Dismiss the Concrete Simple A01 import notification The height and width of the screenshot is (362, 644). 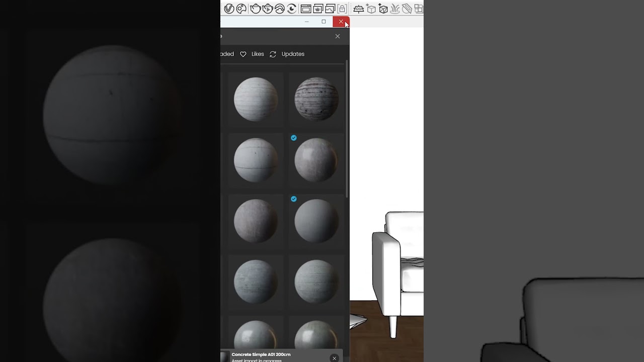click(334, 358)
